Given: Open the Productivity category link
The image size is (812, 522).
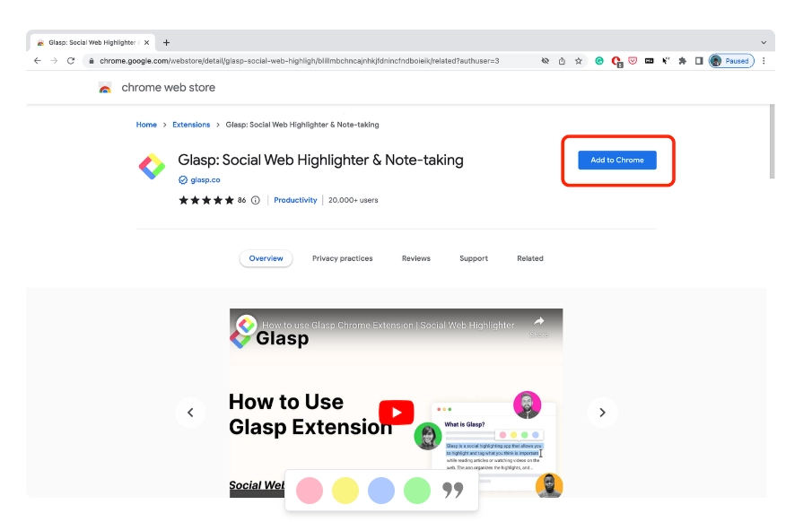Looking at the screenshot, I should 295,200.
